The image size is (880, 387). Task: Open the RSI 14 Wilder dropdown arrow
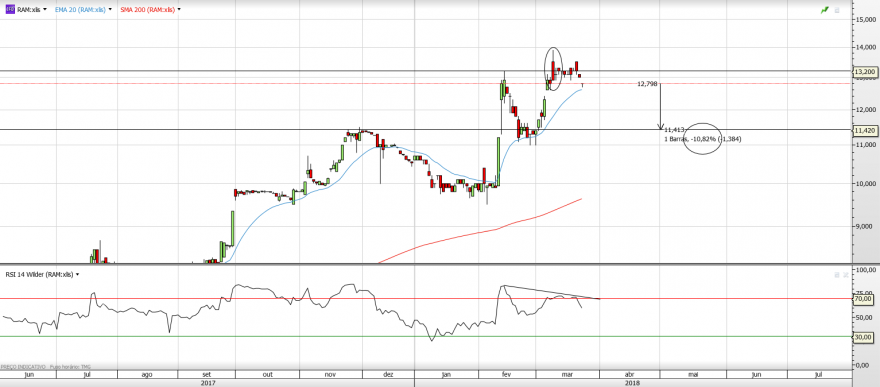(77, 274)
